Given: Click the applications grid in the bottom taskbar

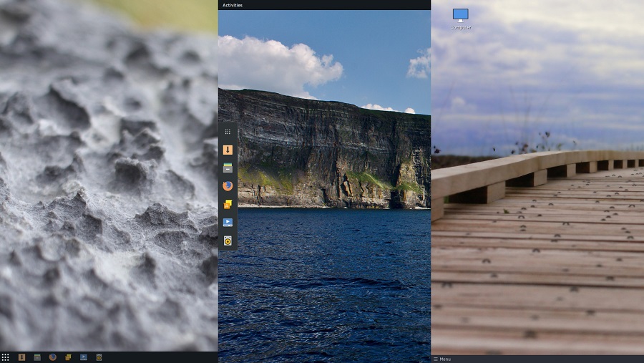Looking at the screenshot, I should 5,357.
